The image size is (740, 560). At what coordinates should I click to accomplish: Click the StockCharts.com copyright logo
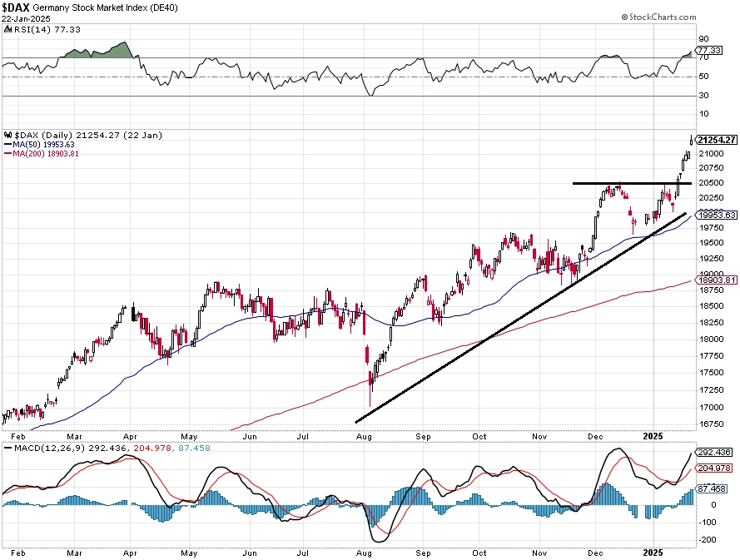tap(658, 17)
